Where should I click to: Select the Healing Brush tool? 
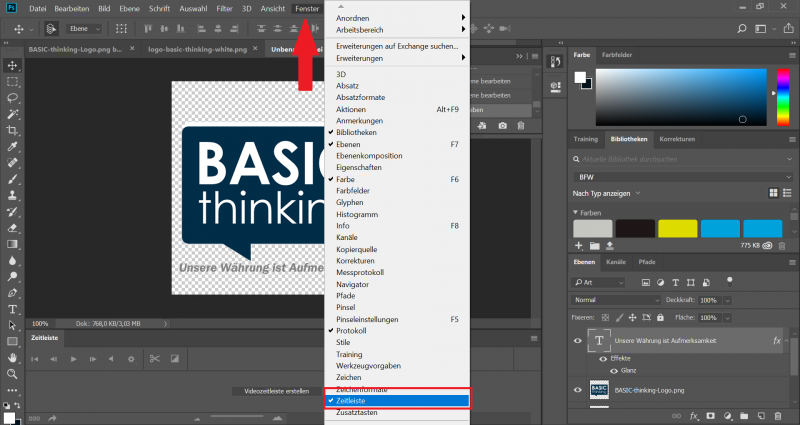click(x=12, y=163)
